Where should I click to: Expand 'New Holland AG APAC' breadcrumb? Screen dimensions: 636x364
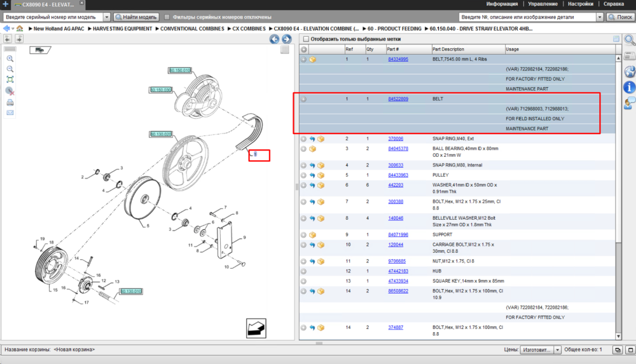31,29
